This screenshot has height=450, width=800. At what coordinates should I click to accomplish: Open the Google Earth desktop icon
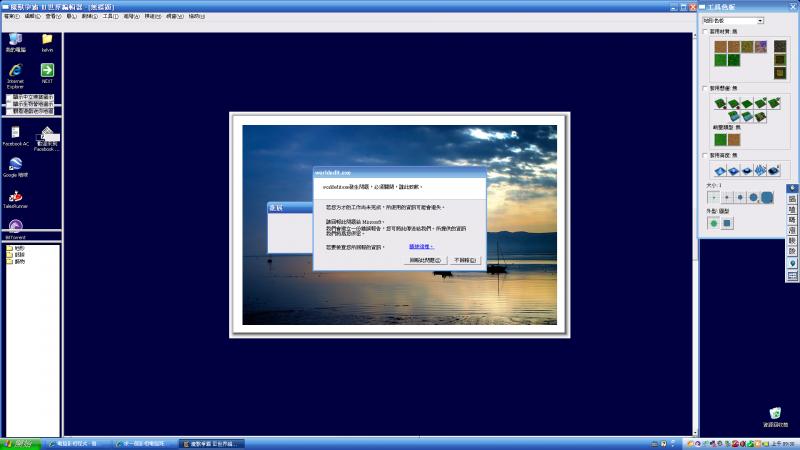coord(16,165)
